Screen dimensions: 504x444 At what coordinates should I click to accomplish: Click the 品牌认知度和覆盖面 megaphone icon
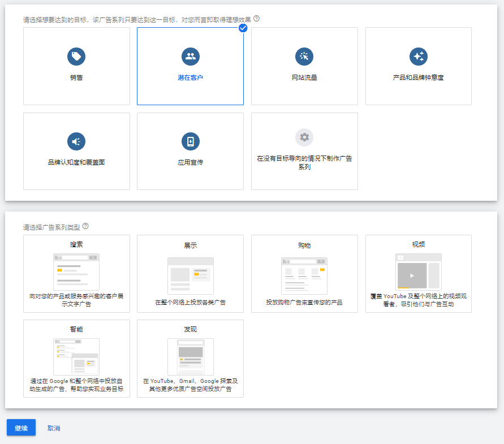click(76, 141)
